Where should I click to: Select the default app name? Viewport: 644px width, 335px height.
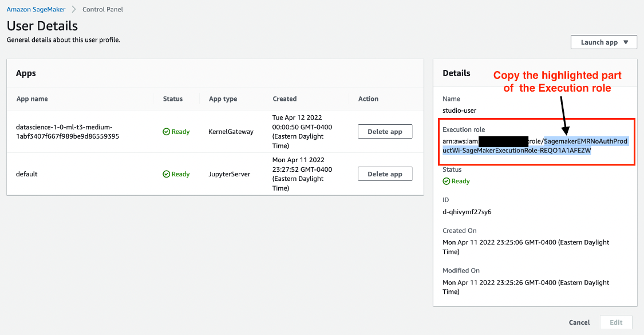coord(27,174)
